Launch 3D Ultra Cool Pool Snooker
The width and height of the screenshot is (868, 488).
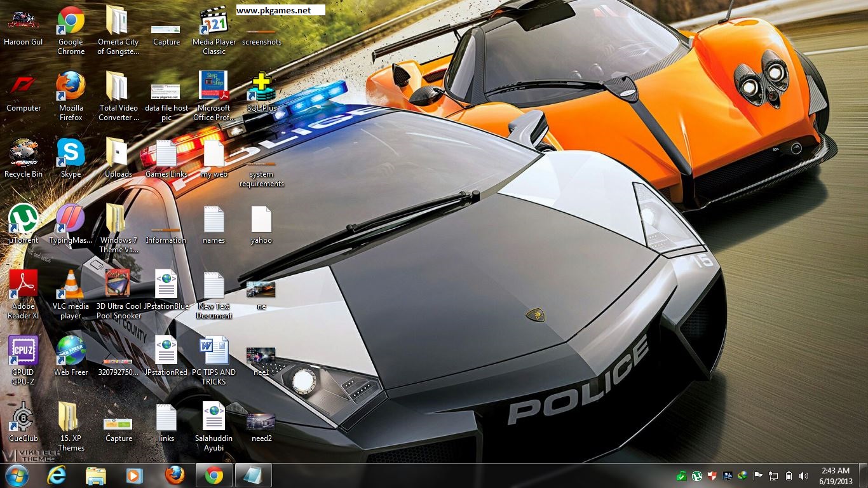point(118,295)
